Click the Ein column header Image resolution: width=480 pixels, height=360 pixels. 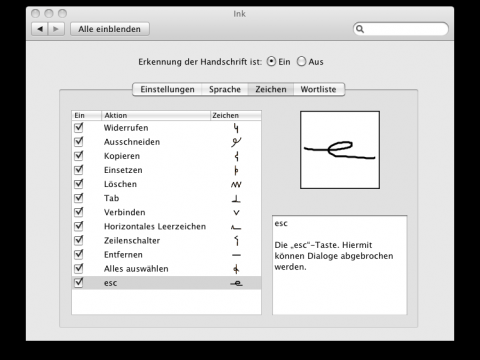click(87, 115)
